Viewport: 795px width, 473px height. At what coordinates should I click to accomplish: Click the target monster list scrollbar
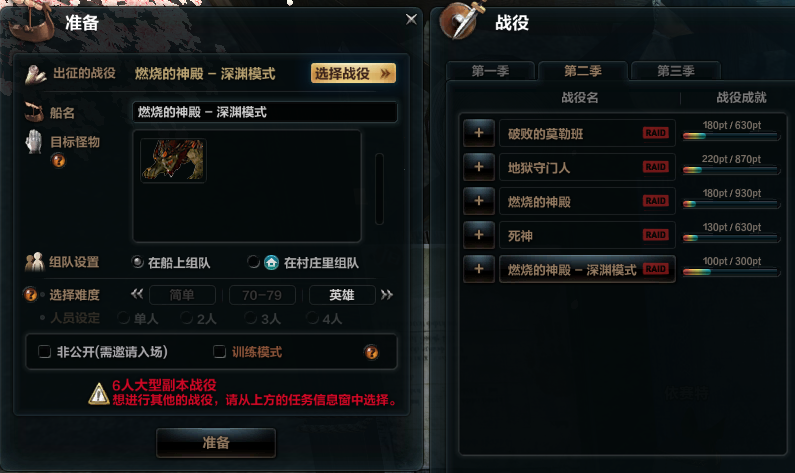379,189
